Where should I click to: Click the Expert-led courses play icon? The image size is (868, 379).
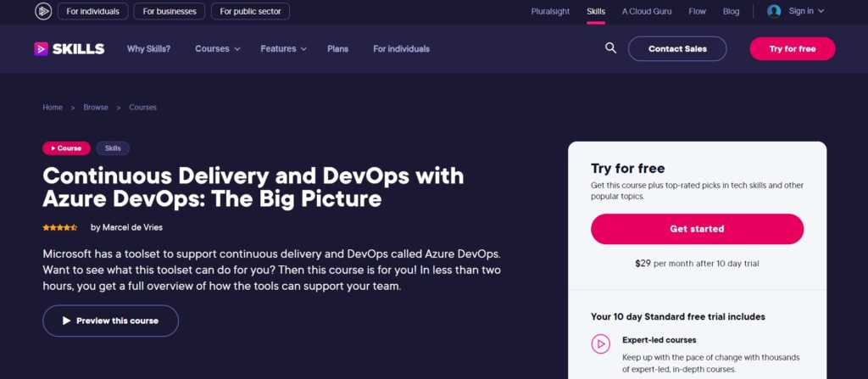tap(601, 344)
